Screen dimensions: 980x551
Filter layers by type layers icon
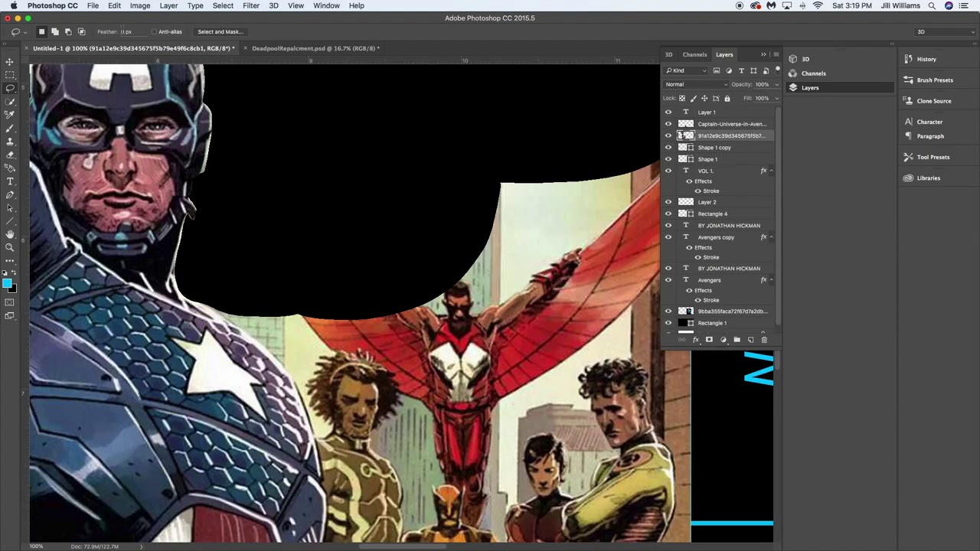(x=741, y=70)
